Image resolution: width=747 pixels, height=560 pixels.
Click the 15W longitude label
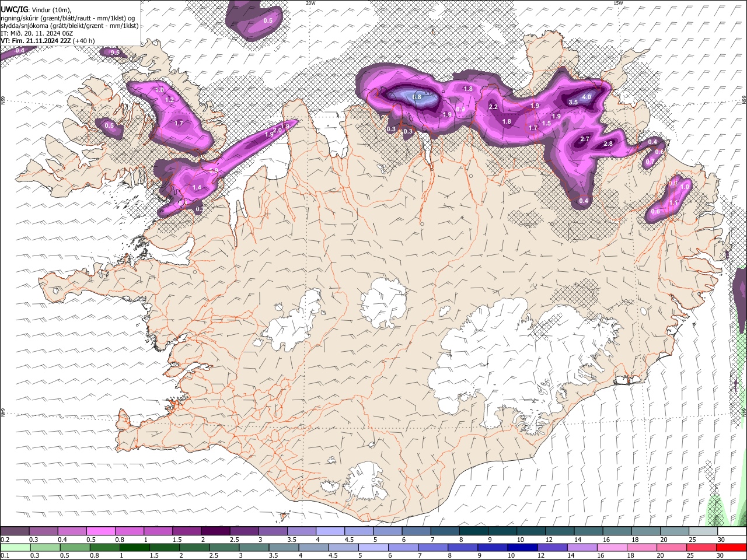(618, 3)
